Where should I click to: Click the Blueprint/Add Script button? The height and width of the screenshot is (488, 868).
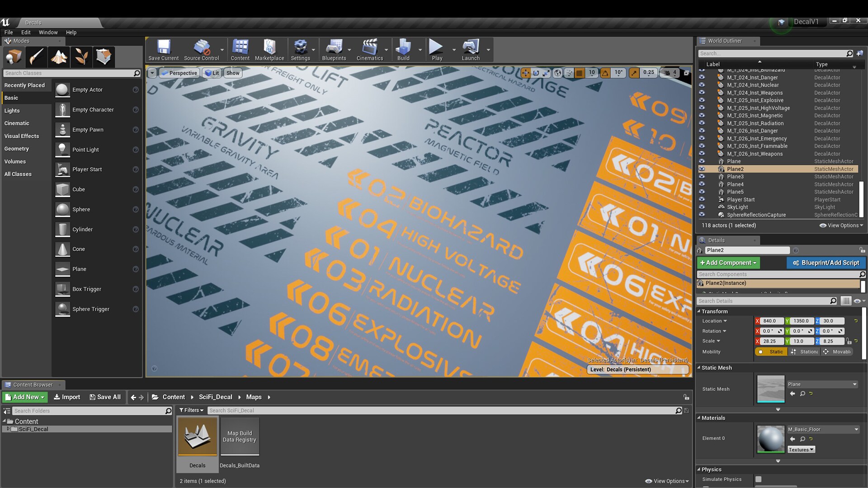pos(826,263)
